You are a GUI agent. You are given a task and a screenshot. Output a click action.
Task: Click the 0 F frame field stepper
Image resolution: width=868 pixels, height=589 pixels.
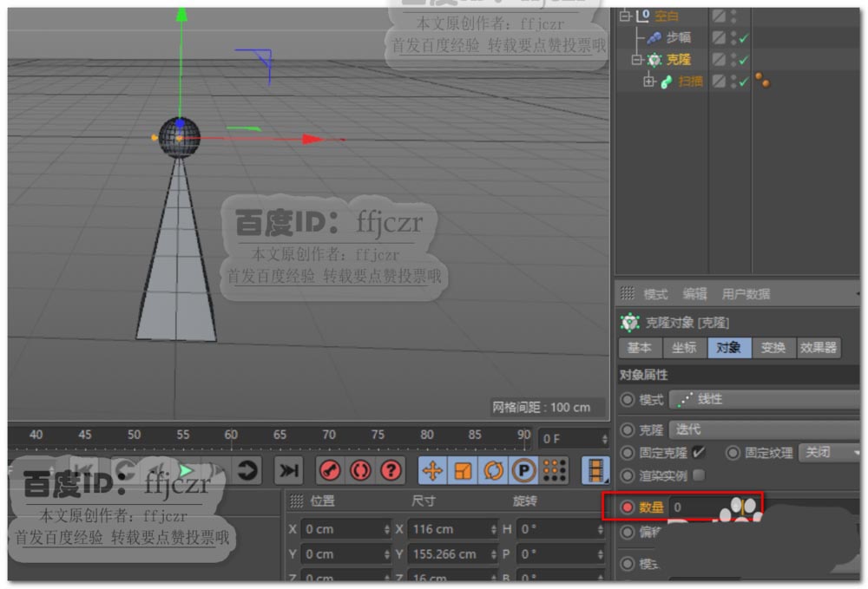click(x=604, y=439)
